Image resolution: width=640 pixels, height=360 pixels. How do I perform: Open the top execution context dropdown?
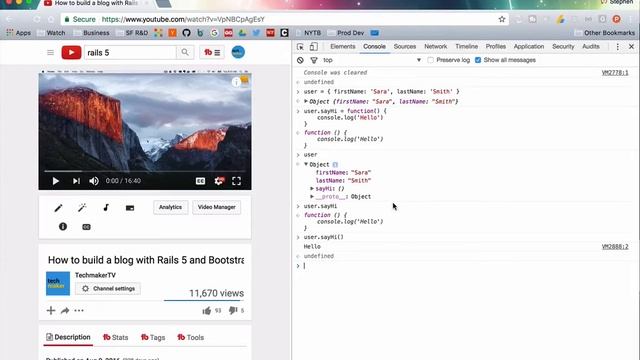(x=372, y=60)
